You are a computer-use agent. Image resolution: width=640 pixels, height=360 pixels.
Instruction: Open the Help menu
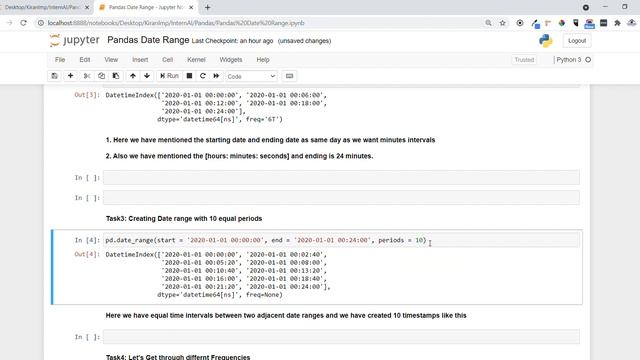263,60
